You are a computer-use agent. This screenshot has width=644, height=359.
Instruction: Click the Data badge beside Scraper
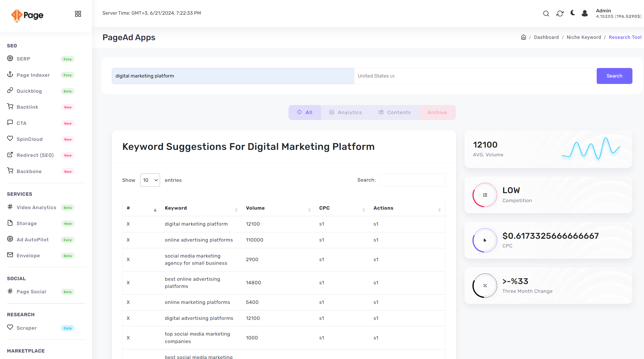coord(68,328)
